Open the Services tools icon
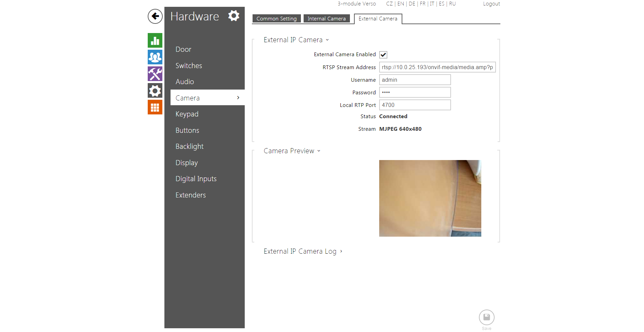 (x=155, y=74)
